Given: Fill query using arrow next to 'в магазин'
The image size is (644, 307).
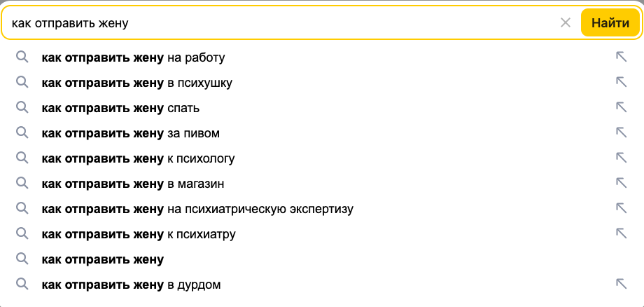Looking at the screenshot, I should pos(622,183).
